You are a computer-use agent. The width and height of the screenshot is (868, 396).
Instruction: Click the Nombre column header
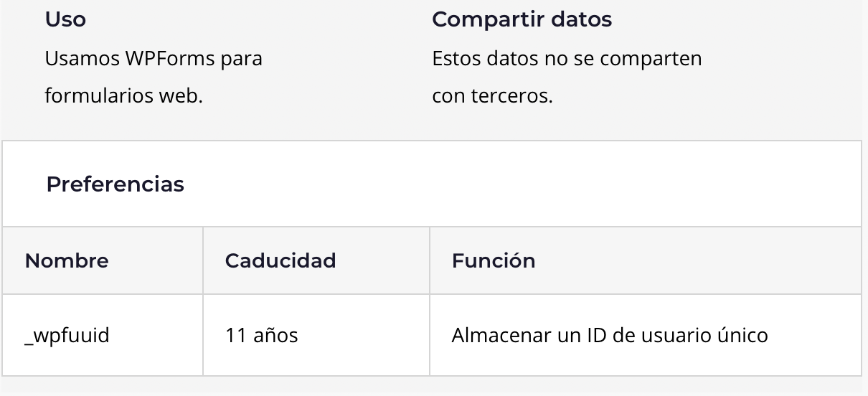click(67, 261)
